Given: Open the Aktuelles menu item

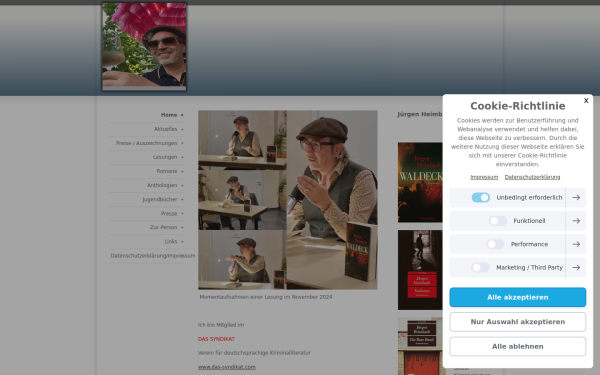Looking at the screenshot, I should [165, 129].
